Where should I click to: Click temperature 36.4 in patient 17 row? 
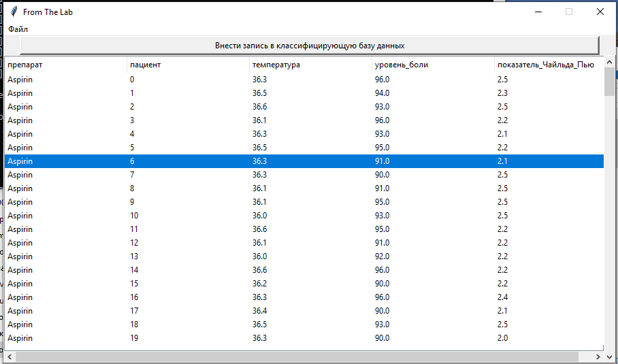(x=260, y=311)
